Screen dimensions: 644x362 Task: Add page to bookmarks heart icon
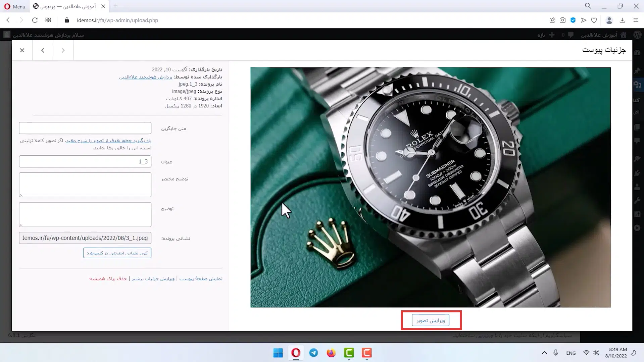pos(594,20)
